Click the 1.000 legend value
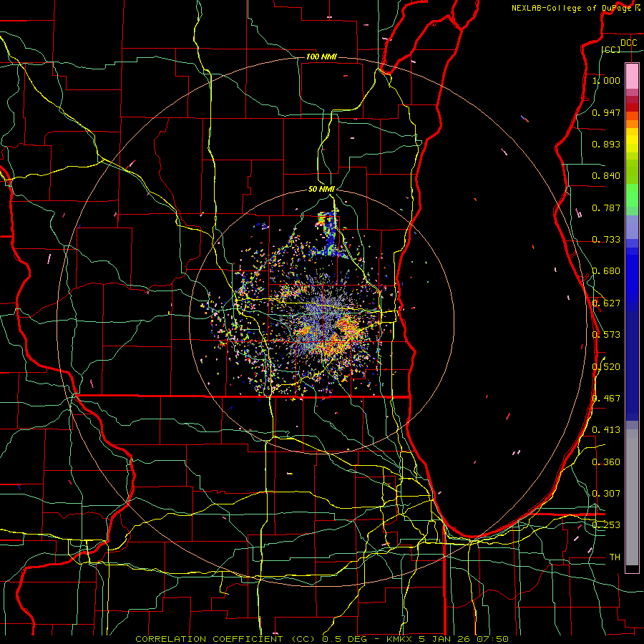Viewport: 644px width, 644px height. 606,80
